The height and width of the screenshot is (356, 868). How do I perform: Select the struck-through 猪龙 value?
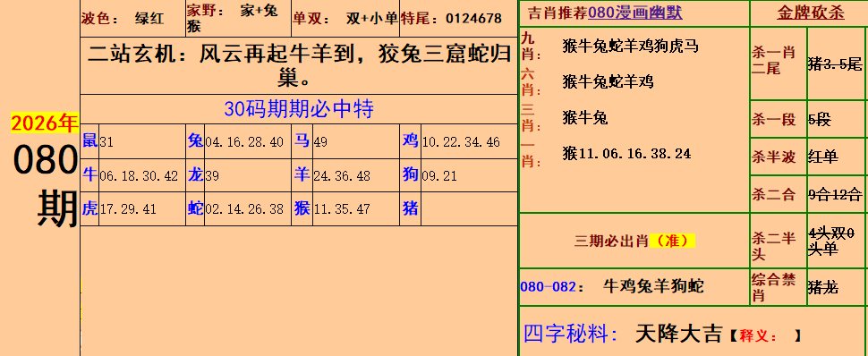coord(823,287)
